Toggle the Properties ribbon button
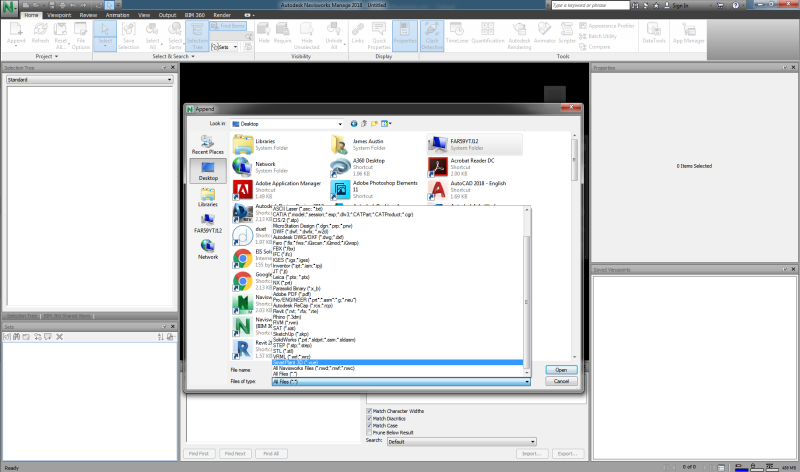 [x=405, y=35]
